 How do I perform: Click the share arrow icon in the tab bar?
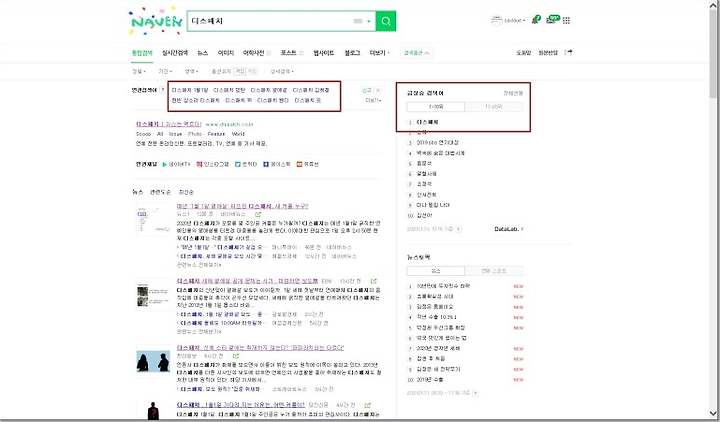tap(568, 52)
